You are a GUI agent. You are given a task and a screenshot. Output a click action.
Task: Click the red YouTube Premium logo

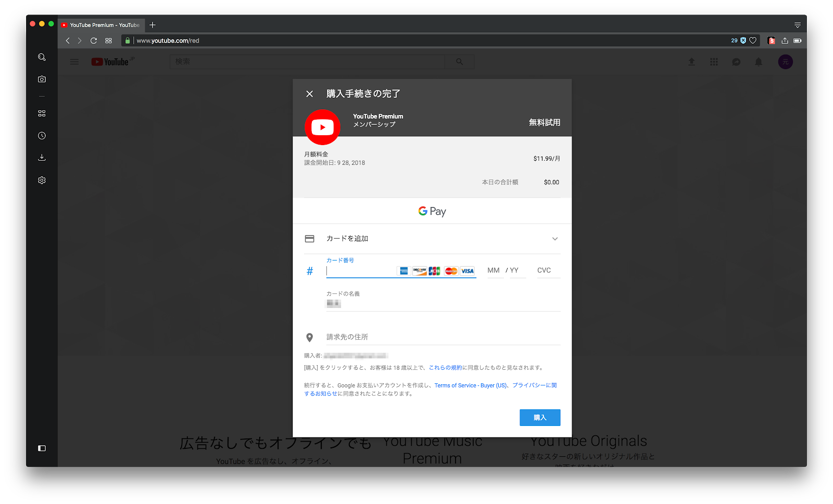tap(322, 127)
